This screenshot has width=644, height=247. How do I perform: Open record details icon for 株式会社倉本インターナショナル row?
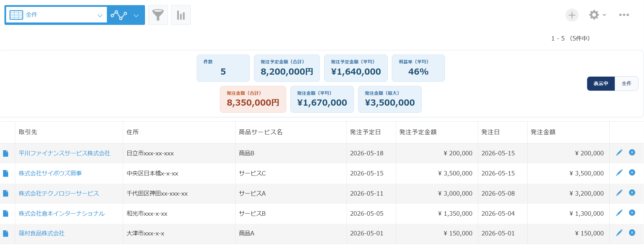tap(5, 214)
